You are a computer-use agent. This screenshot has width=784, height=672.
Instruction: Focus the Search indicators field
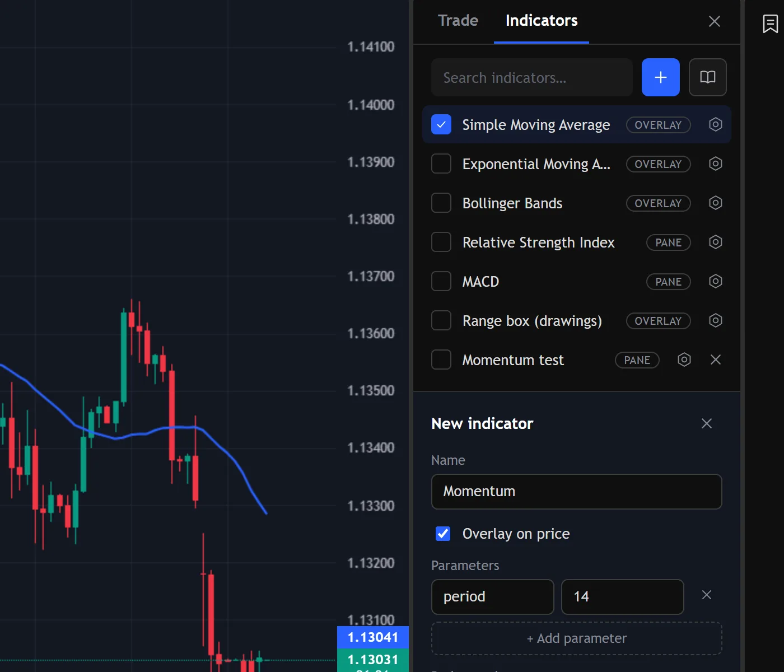(x=531, y=77)
